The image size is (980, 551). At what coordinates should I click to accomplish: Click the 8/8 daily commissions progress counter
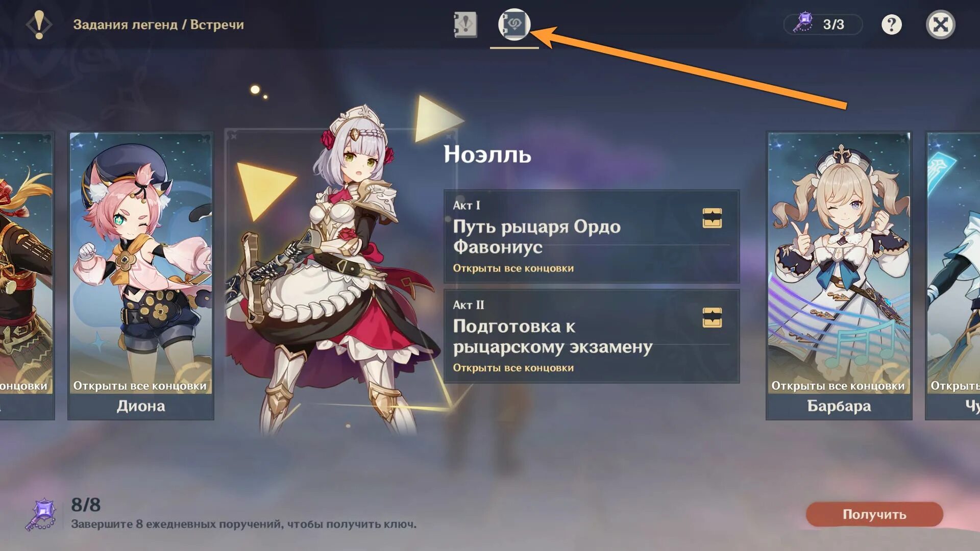pyautogui.click(x=86, y=505)
